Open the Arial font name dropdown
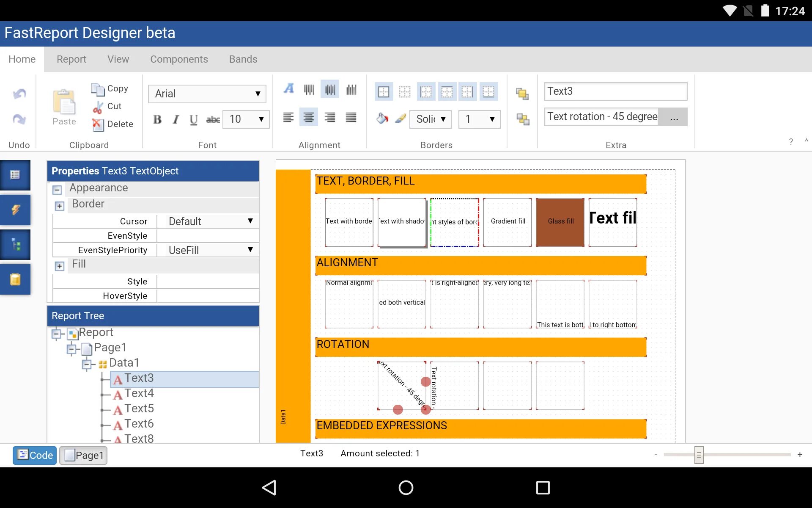Viewport: 812px width, 508px height. tap(207, 94)
